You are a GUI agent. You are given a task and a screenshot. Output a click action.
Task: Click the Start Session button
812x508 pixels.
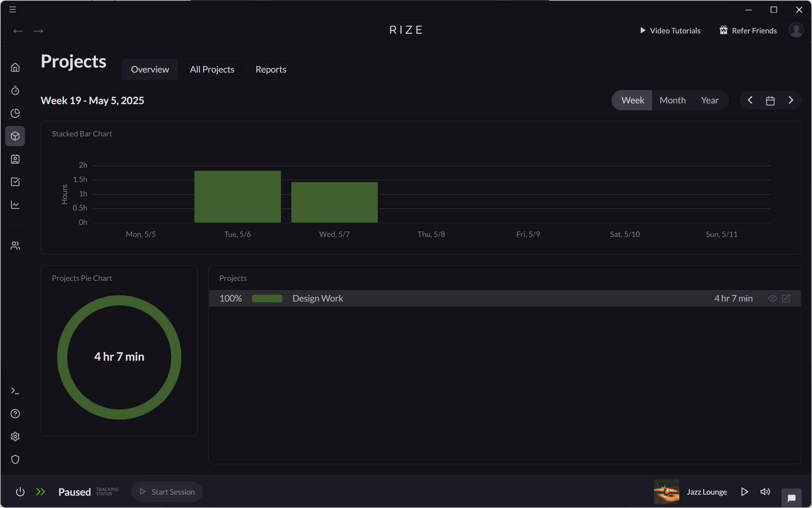[x=167, y=492]
